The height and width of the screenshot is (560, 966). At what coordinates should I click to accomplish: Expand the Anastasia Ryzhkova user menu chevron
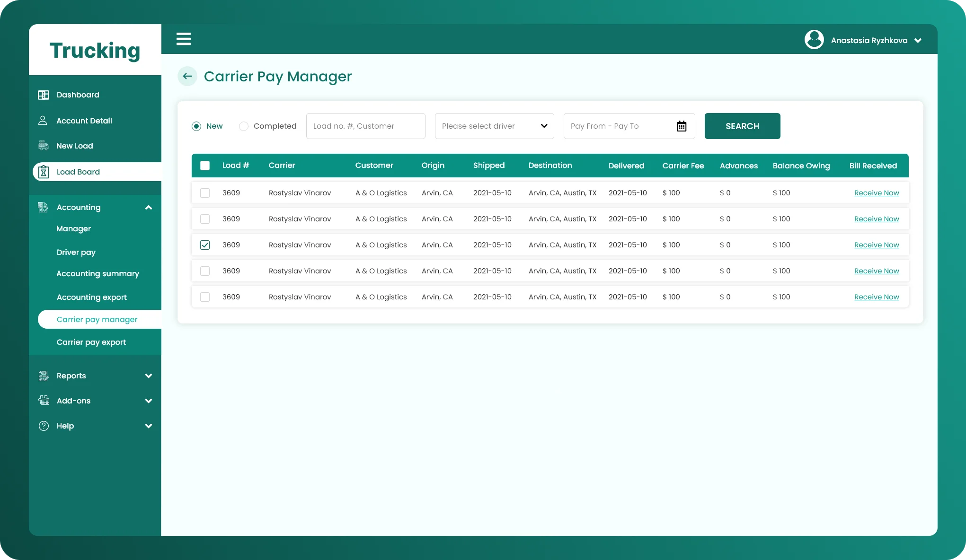click(918, 41)
